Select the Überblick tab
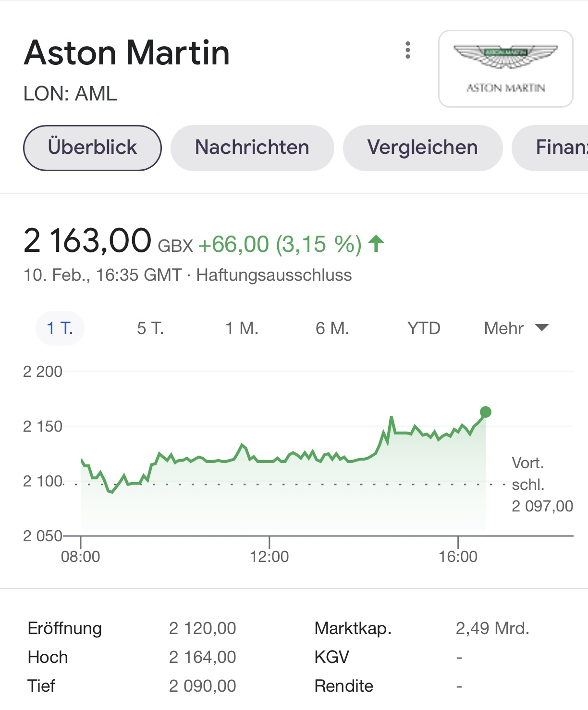The height and width of the screenshot is (710, 588). pos(92,148)
